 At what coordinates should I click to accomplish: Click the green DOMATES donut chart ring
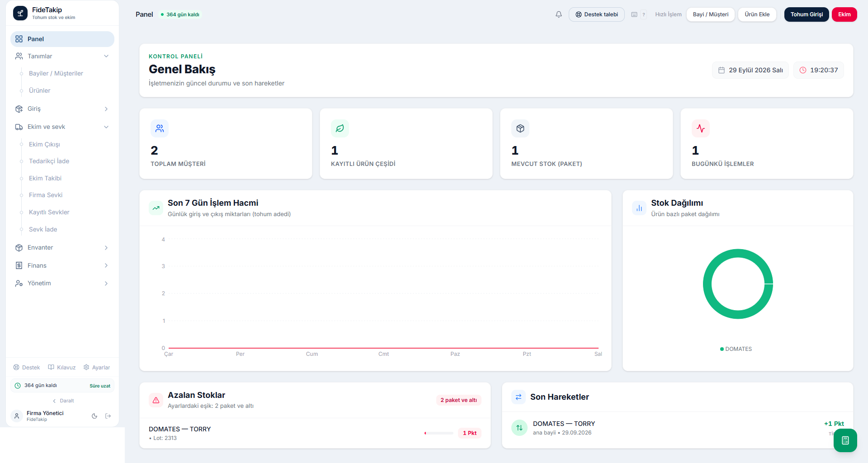(707, 284)
